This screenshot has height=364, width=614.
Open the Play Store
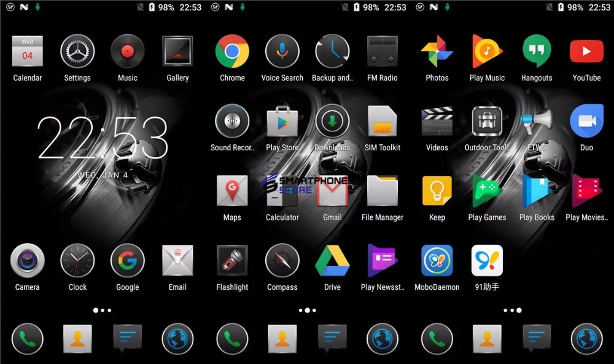click(x=282, y=121)
